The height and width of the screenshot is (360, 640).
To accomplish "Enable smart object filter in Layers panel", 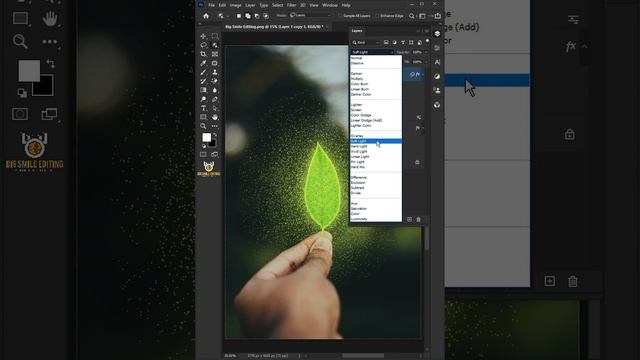I will (x=420, y=42).
